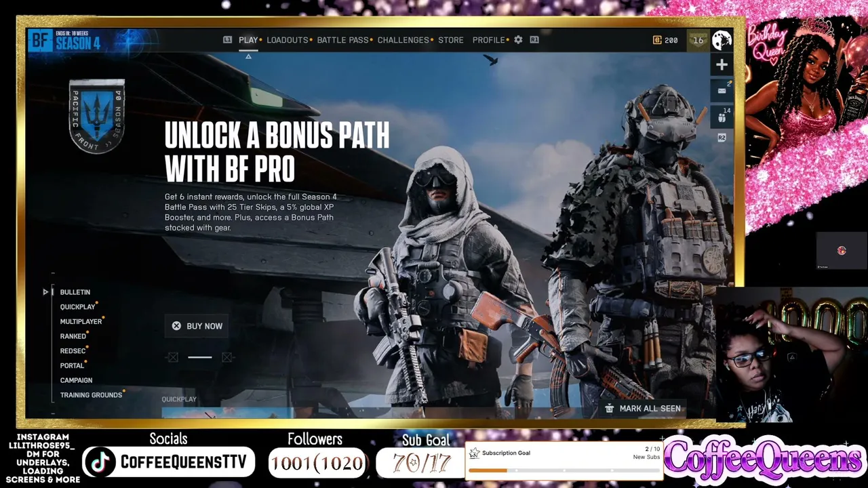Open the BATTLE PASS tab
The image size is (868, 488).
tap(343, 40)
